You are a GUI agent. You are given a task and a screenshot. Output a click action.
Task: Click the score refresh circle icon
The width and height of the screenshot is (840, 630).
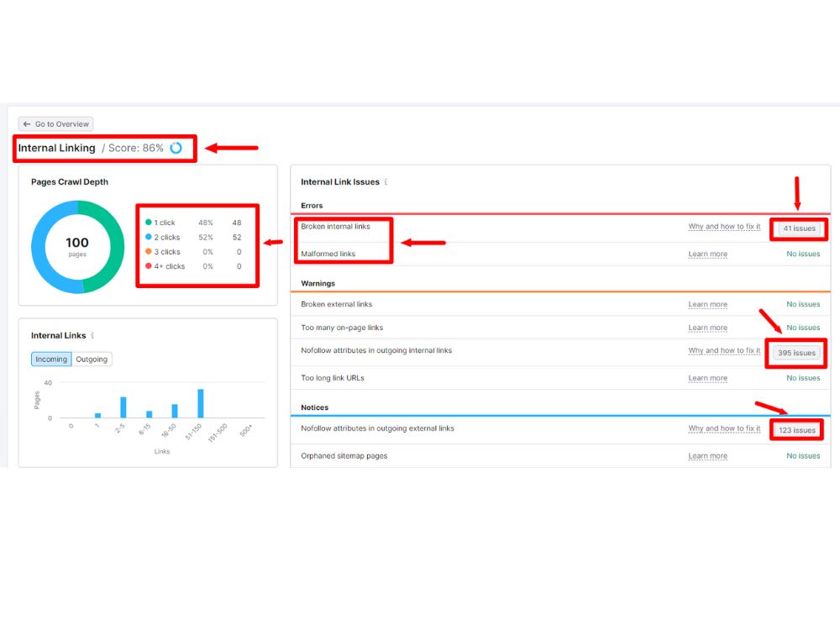[x=176, y=148]
